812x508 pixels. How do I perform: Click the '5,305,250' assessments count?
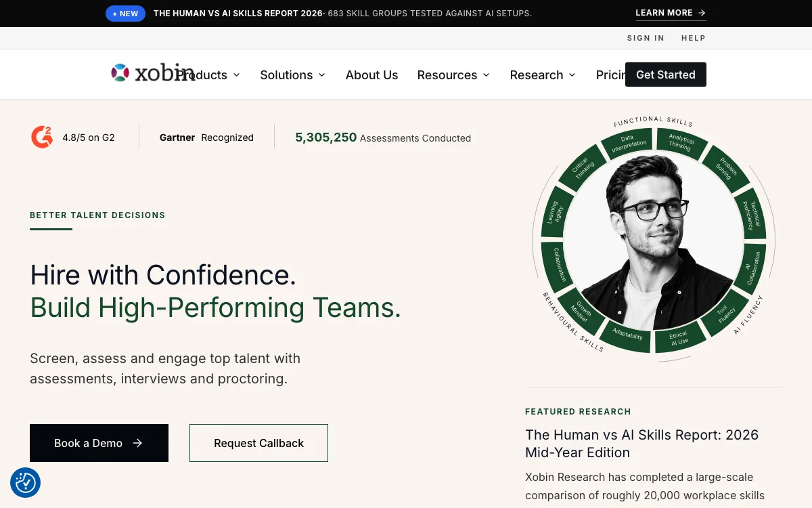coord(325,137)
